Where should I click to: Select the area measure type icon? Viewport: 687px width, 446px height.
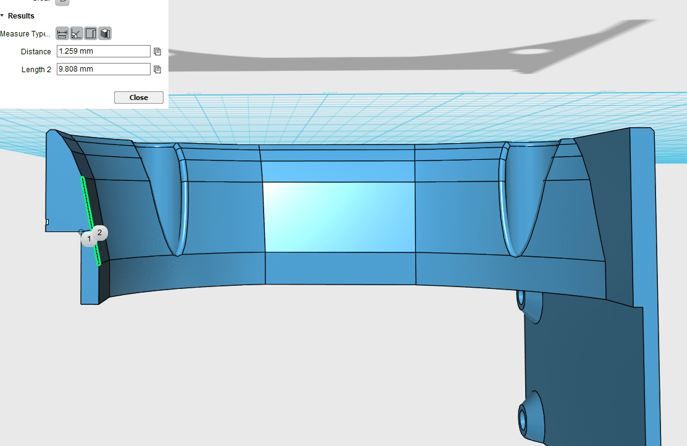point(91,33)
